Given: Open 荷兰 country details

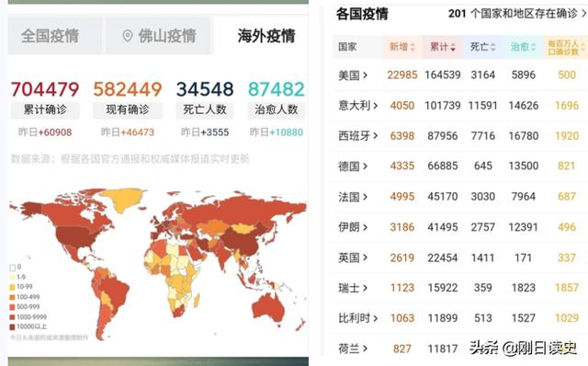Looking at the screenshot, I should point(353,349).
